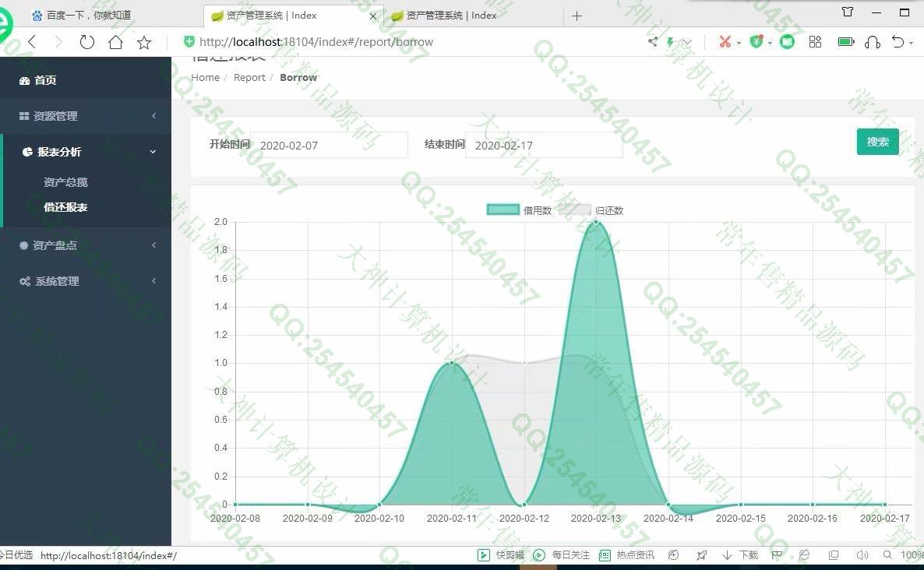Screen dimensions: 924x570
Task: Reload the page with the refresh icon
Action: coord(86,42)
